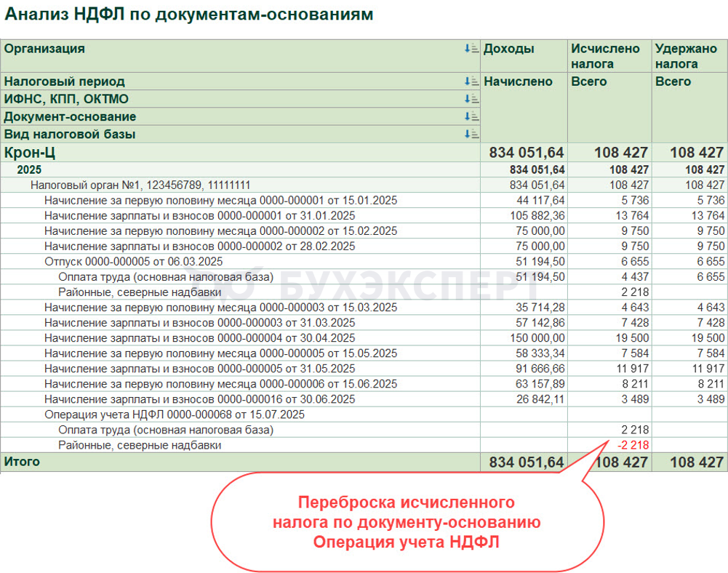Viewport: 728px width, 573px height.
Task: Open Начисление за первую половину месяца 0000-000003 от 15.03.2025
Action: coord(220,308)
